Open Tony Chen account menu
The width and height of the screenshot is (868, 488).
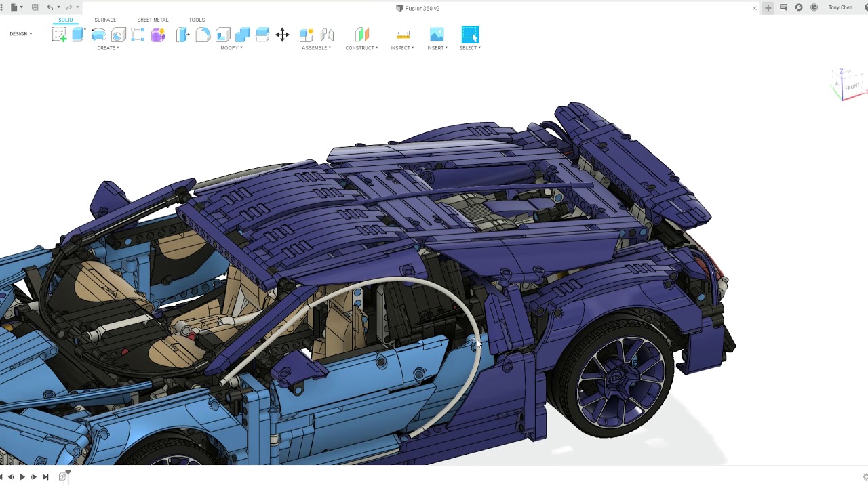840,7
